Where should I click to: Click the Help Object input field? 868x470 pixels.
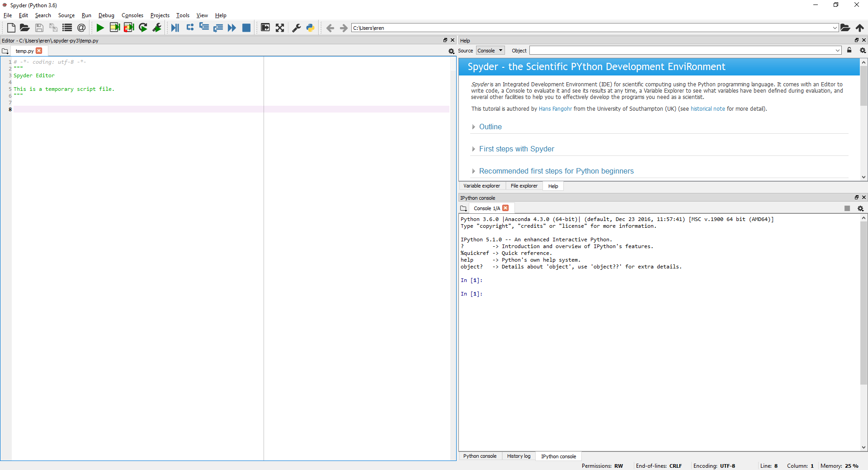point(682,51)
